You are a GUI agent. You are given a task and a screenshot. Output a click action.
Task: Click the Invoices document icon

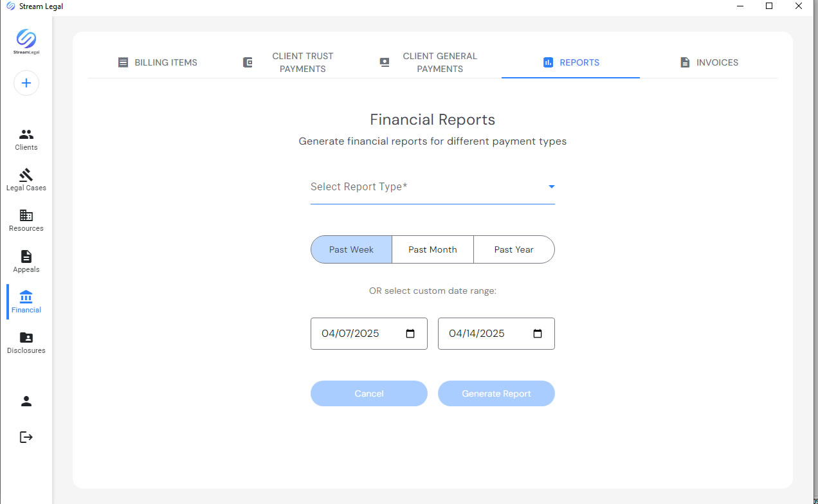[686, 62]
